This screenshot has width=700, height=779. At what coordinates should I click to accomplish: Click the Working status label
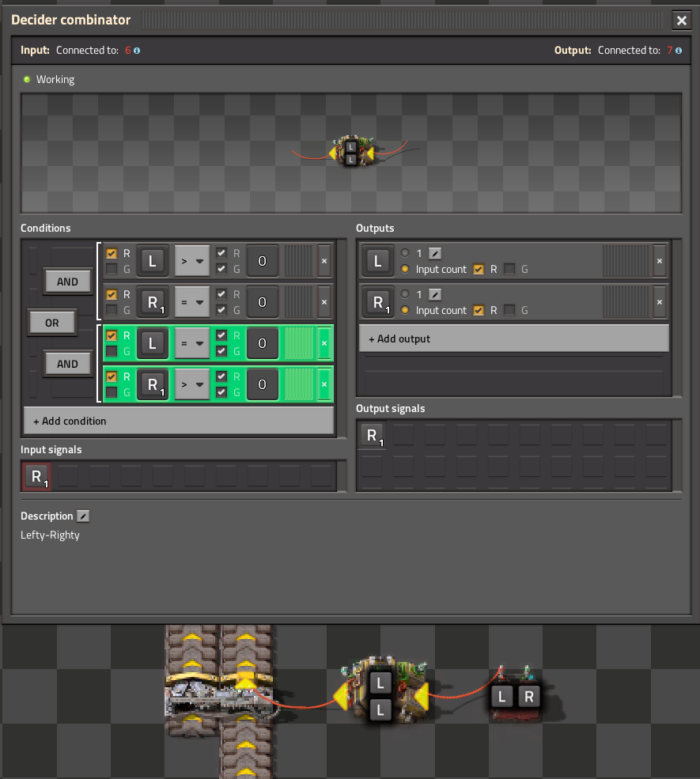(x=55, y=80)
